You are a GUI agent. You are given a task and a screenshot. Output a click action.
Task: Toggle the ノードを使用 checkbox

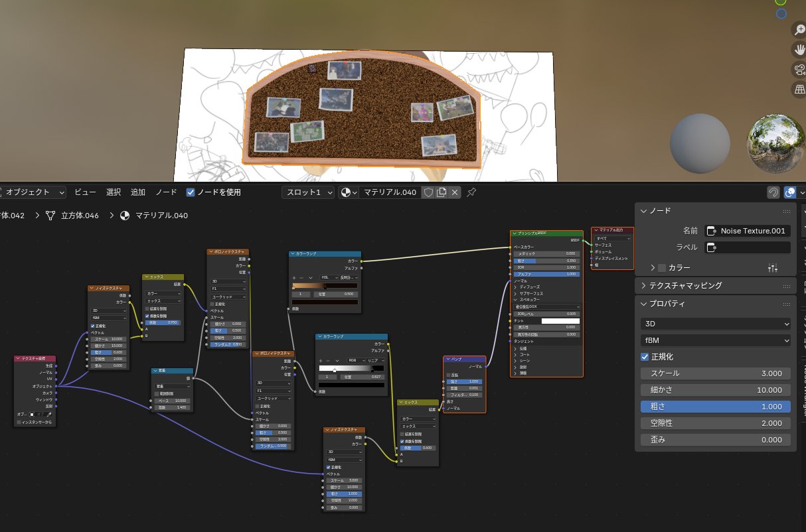coord(191,192)
